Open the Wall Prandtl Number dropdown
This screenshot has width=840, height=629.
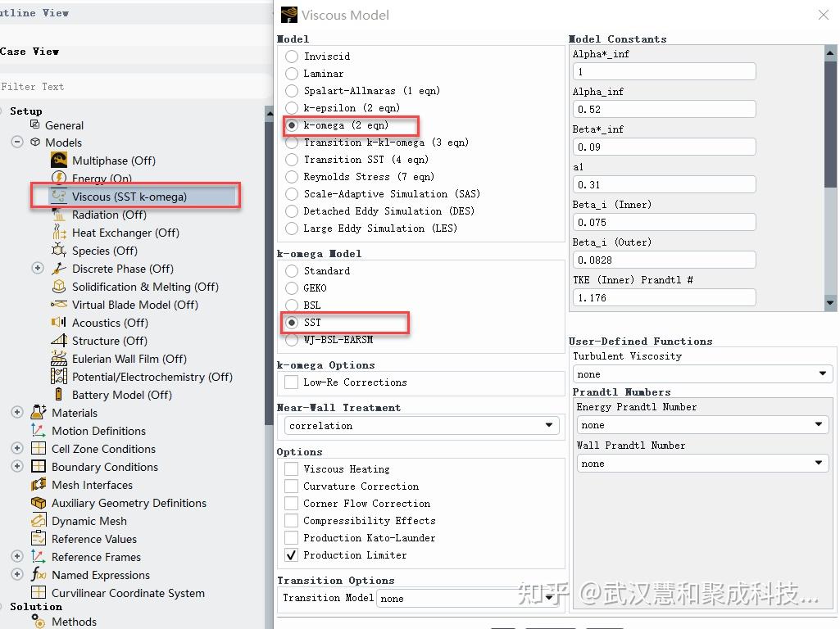(702, 464)
